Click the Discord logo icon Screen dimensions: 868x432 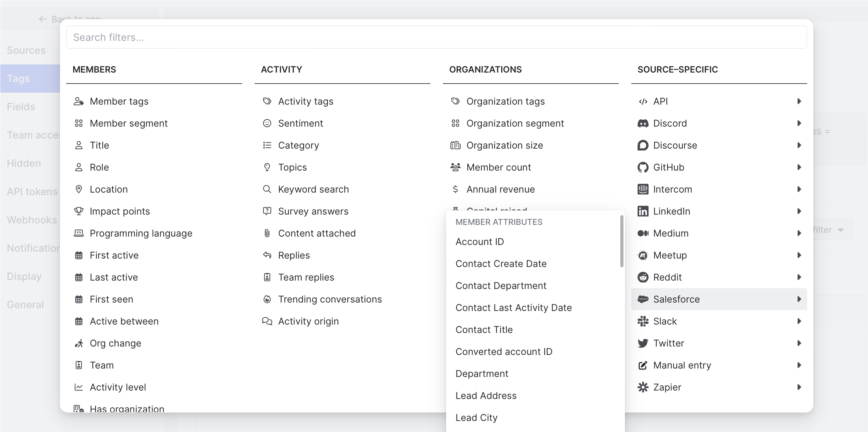click(x=643, y=123)
